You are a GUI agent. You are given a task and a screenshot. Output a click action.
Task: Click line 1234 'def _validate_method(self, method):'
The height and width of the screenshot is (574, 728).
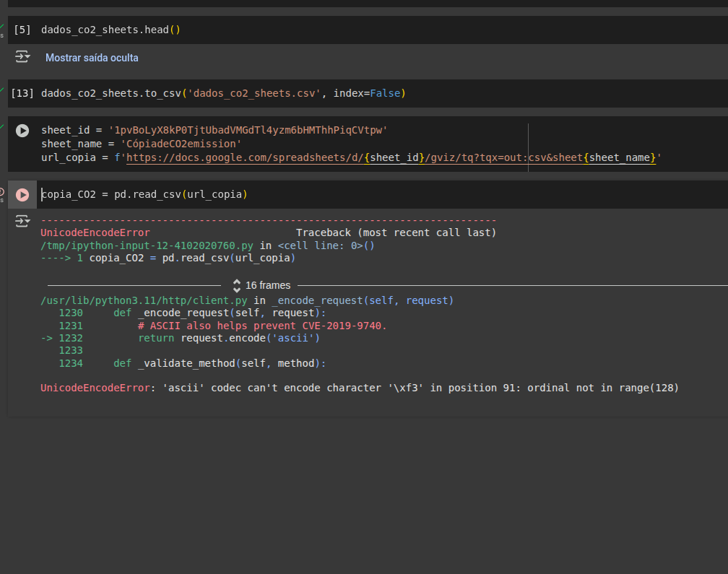click(192, 363)
